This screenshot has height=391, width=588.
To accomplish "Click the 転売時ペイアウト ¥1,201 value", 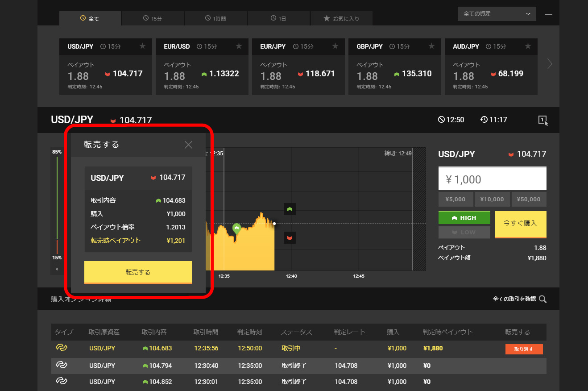I will tap(176, 241).
